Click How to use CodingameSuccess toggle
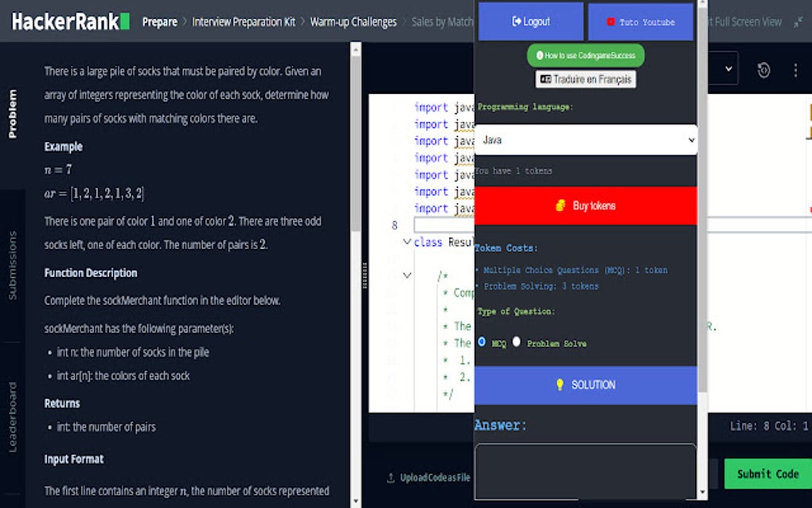This screenshot has height=508, width=812. point(586,55)
